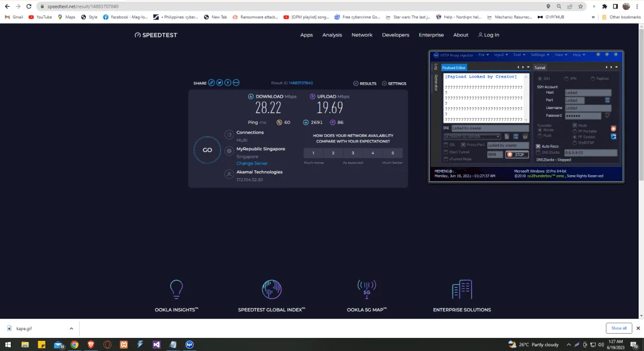The image size is (644, 351).
Task: Open XAMPP from taskbar
Action: point(123,344)
